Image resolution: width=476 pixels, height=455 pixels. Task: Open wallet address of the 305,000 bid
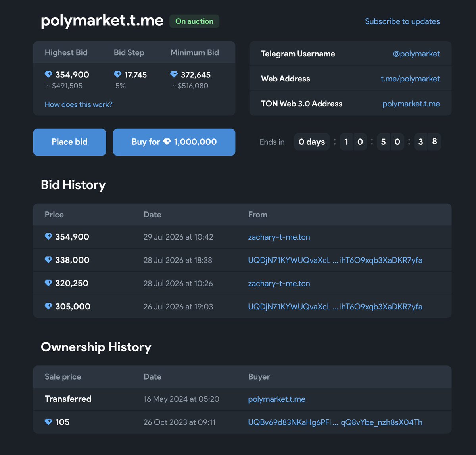coord(335,307)
